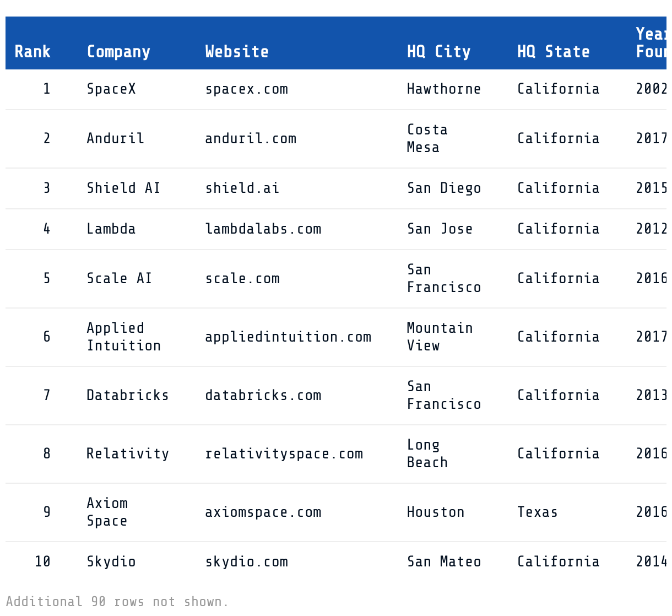This screenshot has width=672, height=616.
Task: Select the Applied Intuition company cell
Action: click(x=123, y=337)
